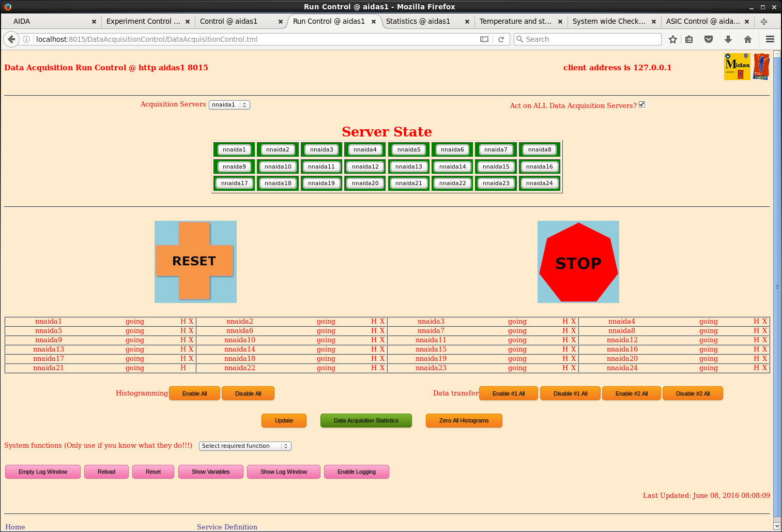Click the Pocket save icon
This screenshot has height=532, width=782.
(709, 39)
